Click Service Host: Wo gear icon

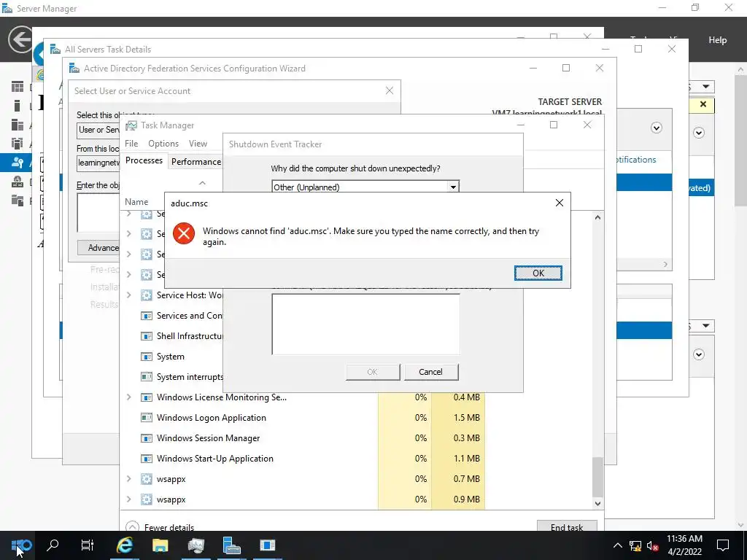[x=147, y=295]
